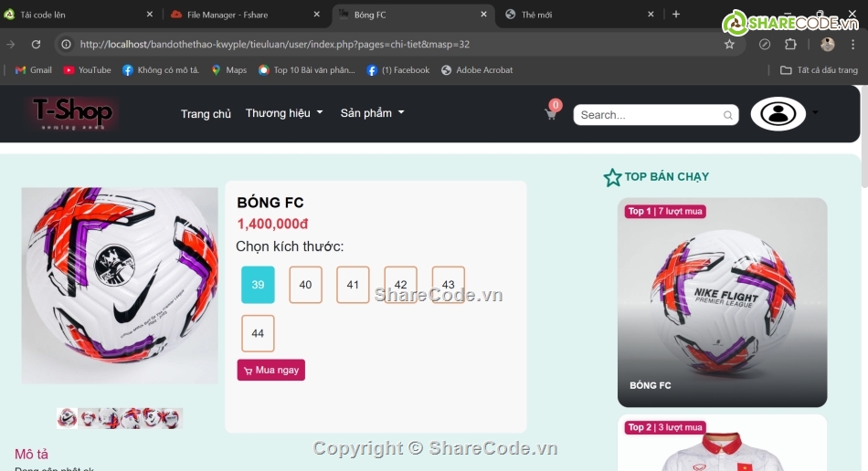Go to Trang chủ
The image size is (868, 471).
[206, 114]
